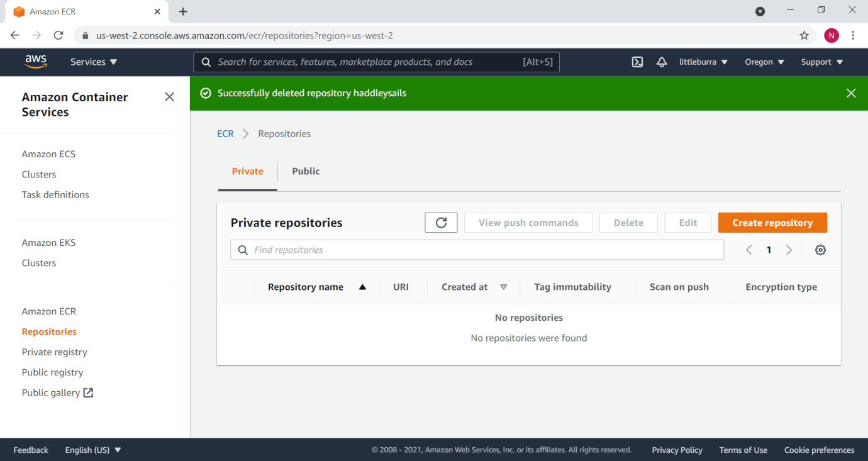The width and height of the screenshot is (868, 461).
Task: Bookmark this page with the star icon
Action: pos(804,36)
